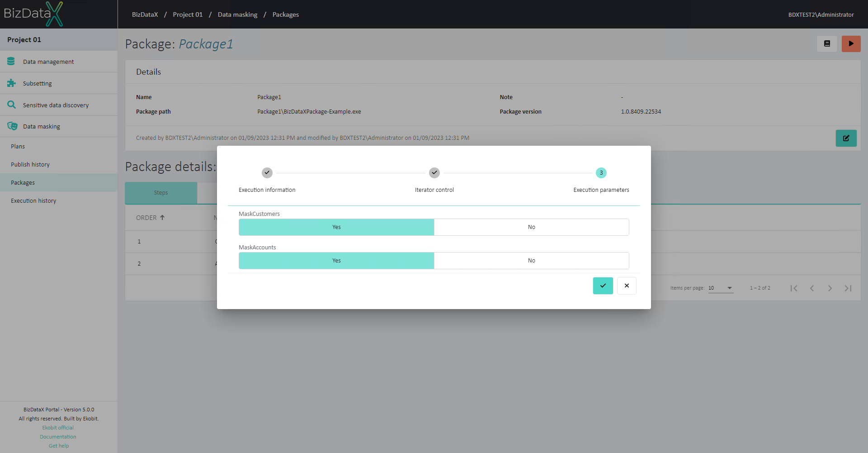Open Publish history in the sidebar
This screenshot has width=868, height=453.
pyautogui.click(x=59, y=165)
